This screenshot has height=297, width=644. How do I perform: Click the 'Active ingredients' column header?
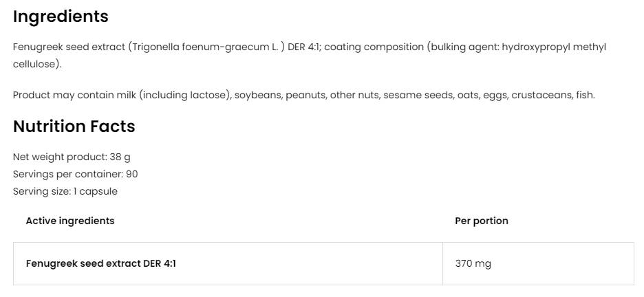coord(70,221)
